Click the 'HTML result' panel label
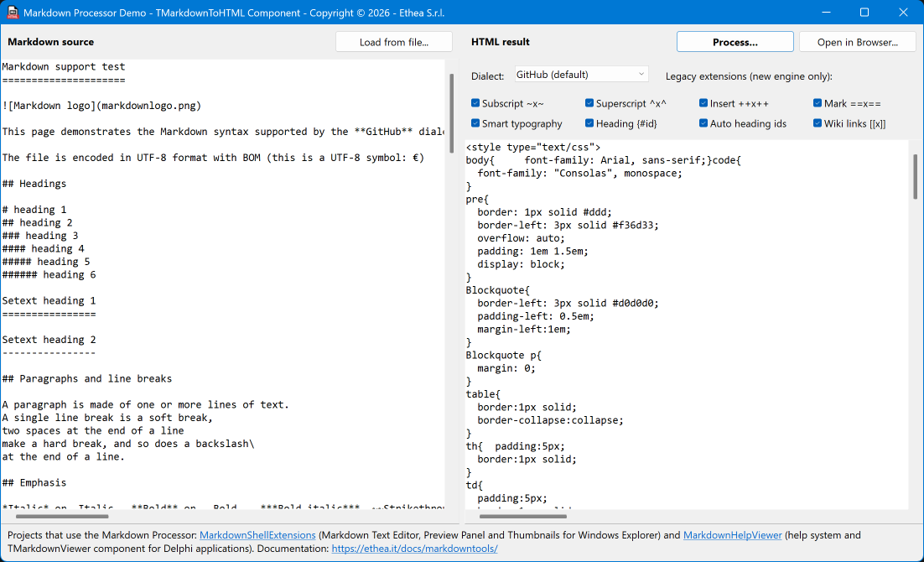924x562 pixels. 501,42
